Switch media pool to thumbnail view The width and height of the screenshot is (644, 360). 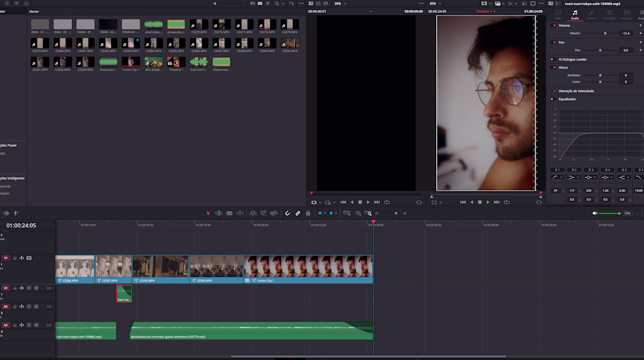[260, 4]
